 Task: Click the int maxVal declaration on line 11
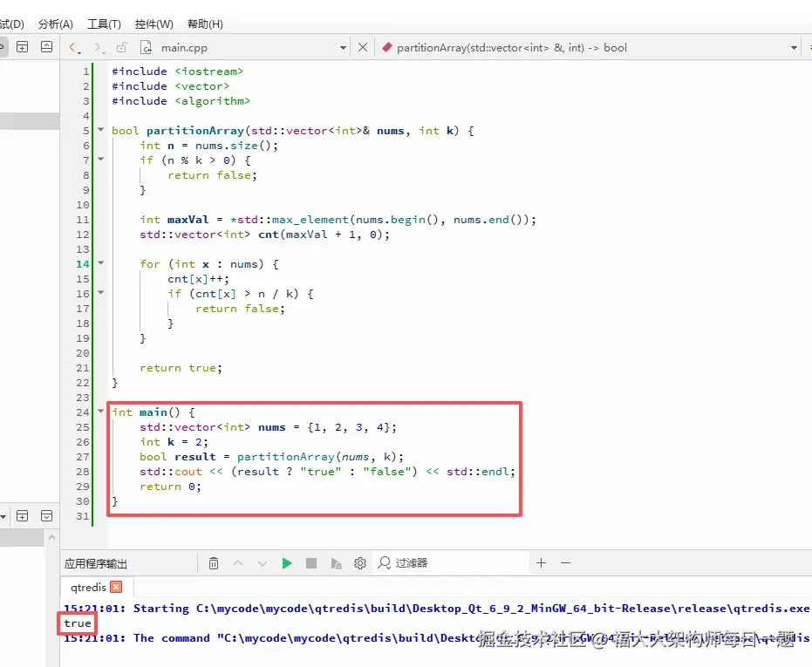pyautogui.click(x=338, y=220)
